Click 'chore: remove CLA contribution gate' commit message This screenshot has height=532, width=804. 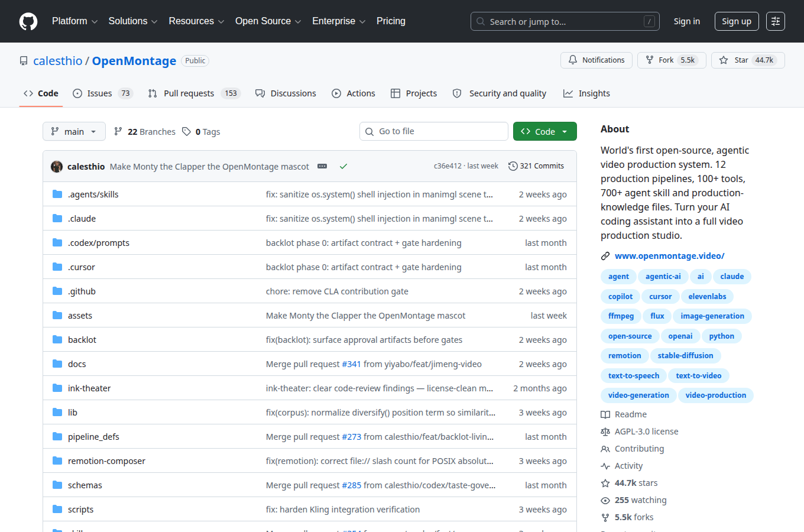(337, 291)
